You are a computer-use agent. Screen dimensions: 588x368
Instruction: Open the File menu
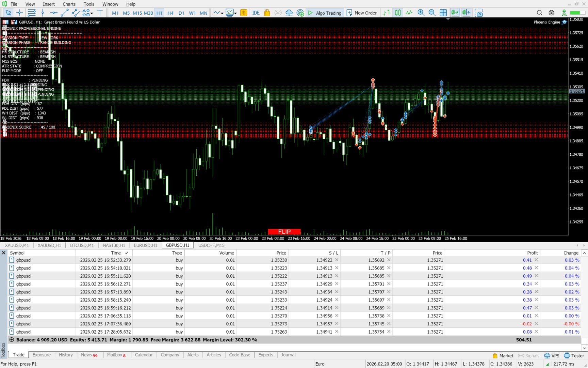14,4
